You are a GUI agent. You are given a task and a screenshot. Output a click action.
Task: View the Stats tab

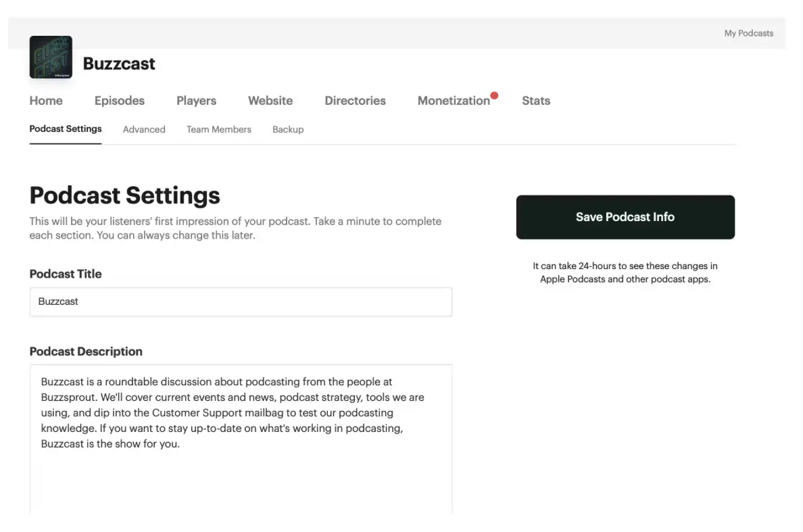click(536, 101)
